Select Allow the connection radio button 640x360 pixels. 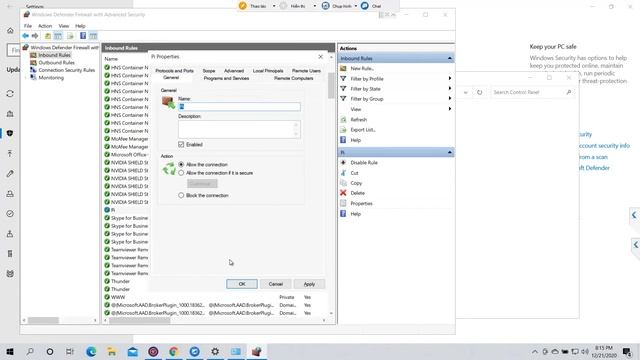coord(181,164)
